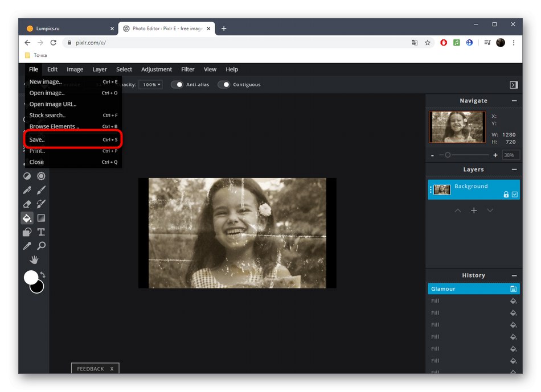Add a new layer with plus button
541x392 pixels.
click(474, 211)
